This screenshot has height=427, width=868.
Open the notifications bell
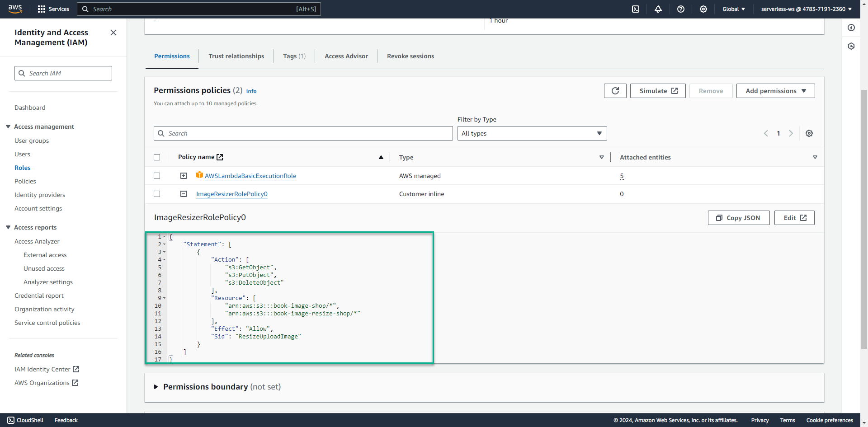click(658, 9)
